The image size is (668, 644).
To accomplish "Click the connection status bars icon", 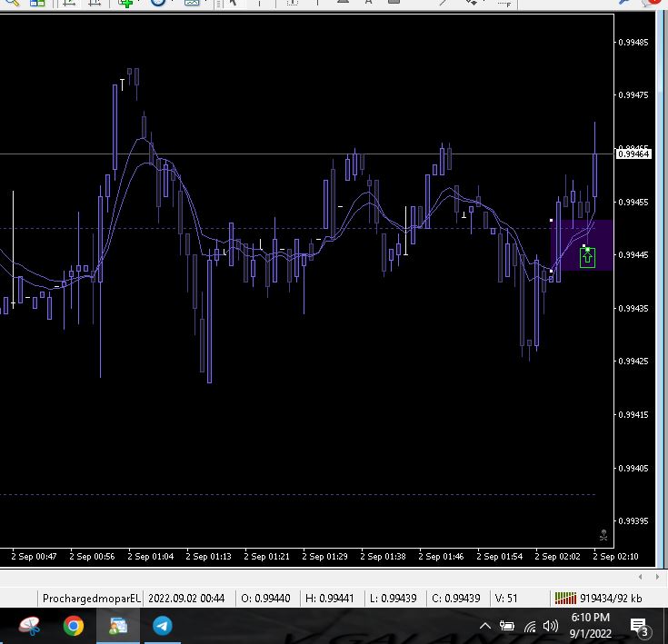I will (x=565, y=599).
